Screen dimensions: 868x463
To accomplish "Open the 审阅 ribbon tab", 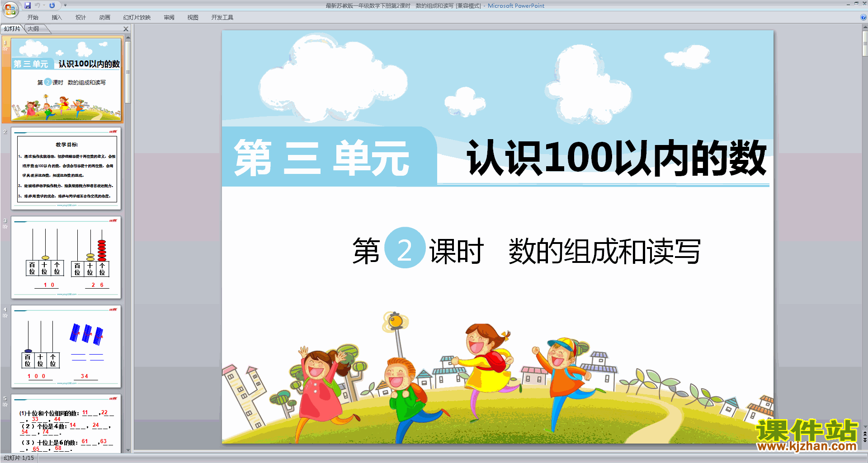I will pyautogui.click(x=169, y=18).
